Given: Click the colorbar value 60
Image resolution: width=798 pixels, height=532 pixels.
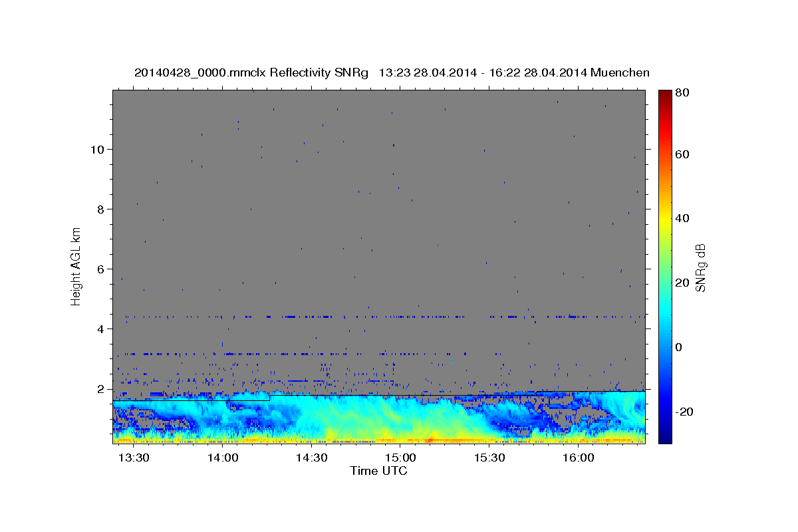Looking at the screenshot, I should tap(681, 154).
